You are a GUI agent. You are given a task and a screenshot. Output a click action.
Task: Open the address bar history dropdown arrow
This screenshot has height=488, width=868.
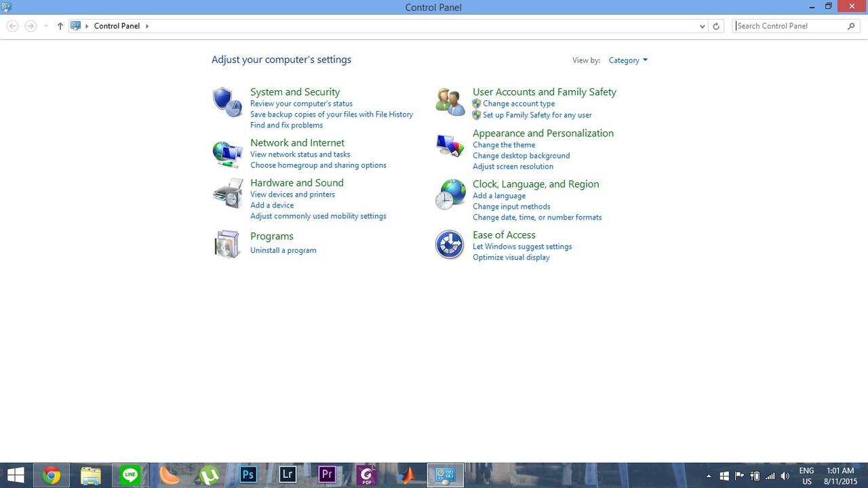coord(702,26)
